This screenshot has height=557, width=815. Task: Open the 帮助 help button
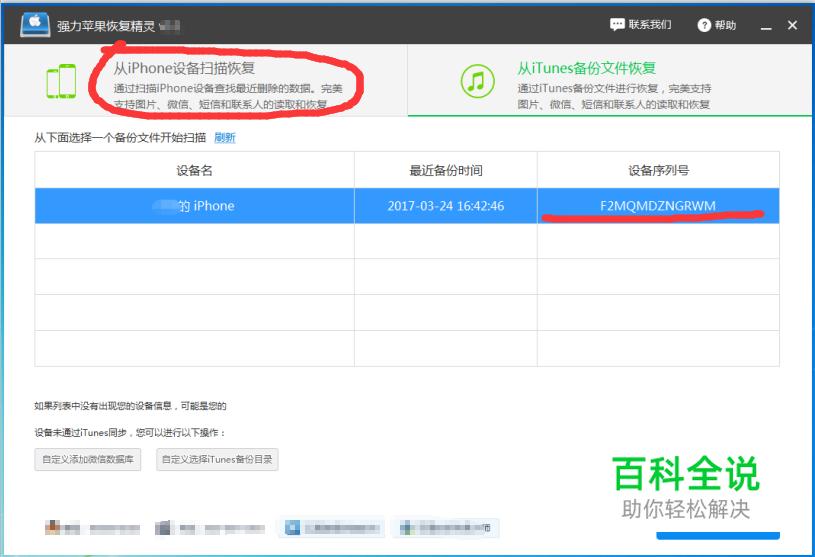717,25
